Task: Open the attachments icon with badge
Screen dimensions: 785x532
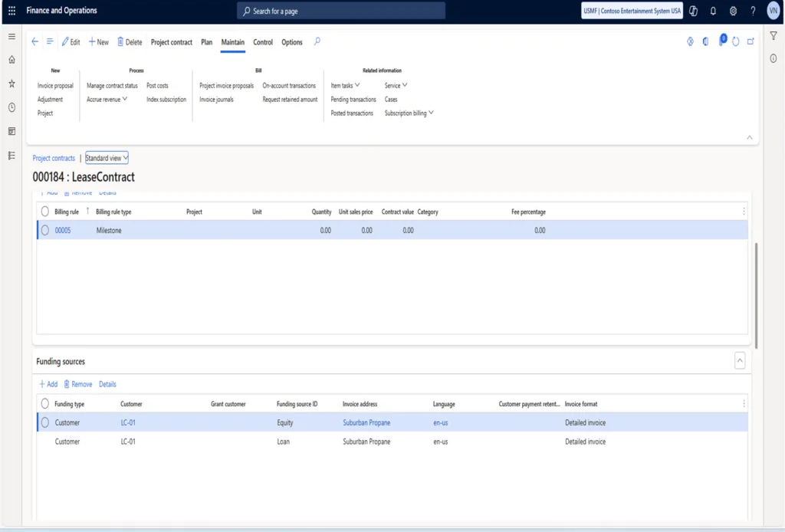Action: point(722,41)
